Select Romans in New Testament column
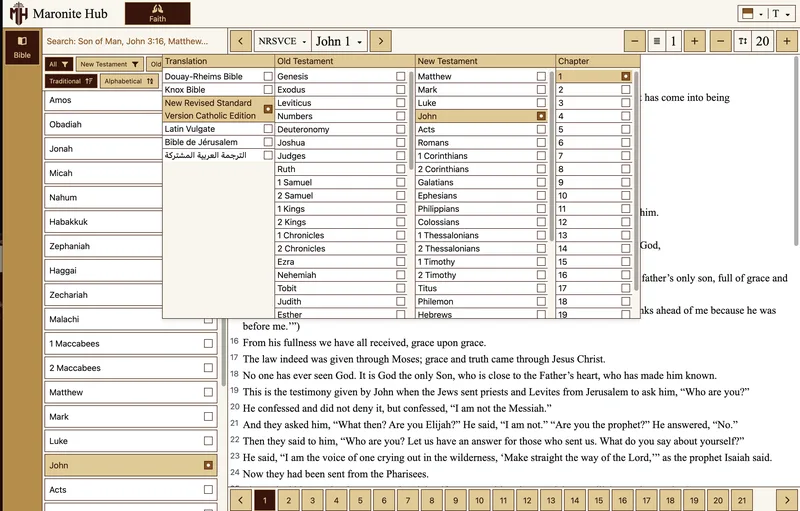800x511 pixels. tap(481, 142)
